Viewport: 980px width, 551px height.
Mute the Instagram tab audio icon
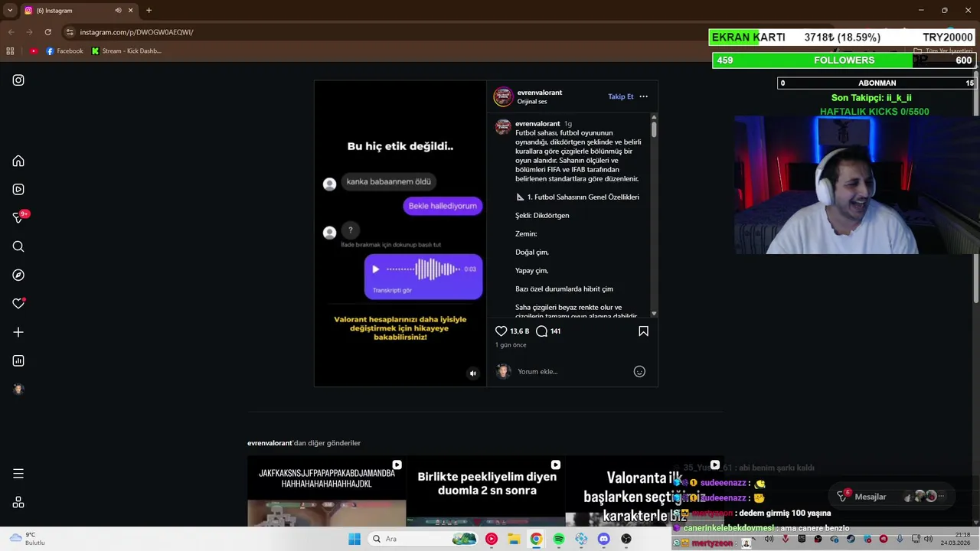(118, 11)
